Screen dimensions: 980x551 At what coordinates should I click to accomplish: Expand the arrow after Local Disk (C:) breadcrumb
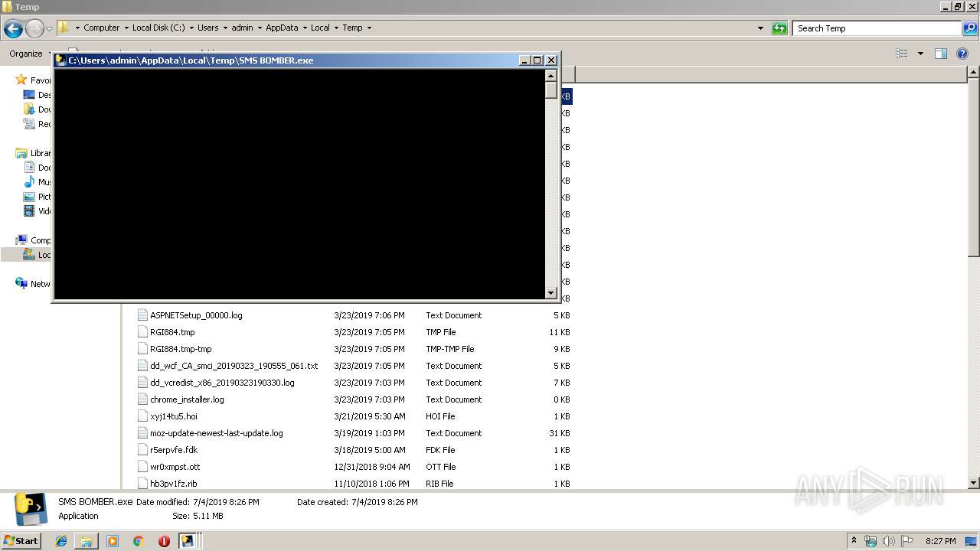click(x=191, y=28)
